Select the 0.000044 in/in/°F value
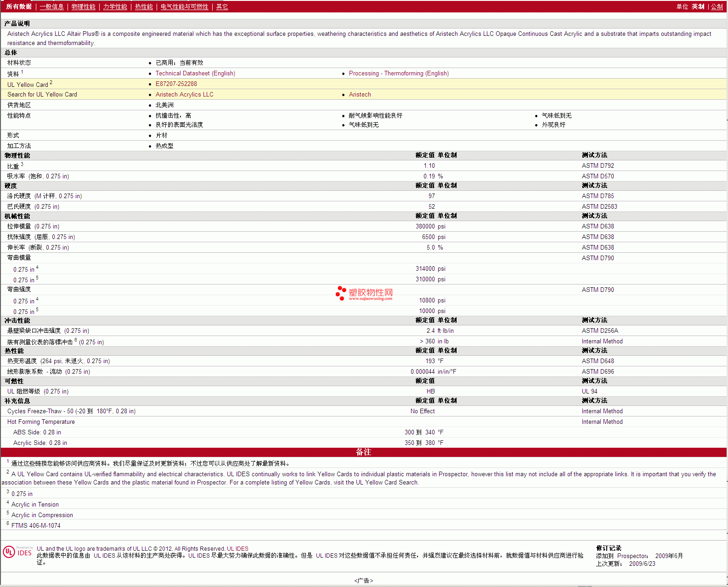 [433, 371]
